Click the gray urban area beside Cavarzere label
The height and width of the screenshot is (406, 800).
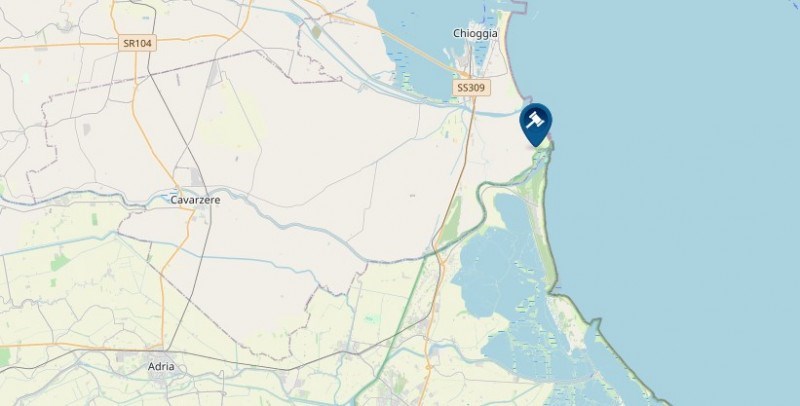click(196, 177)
